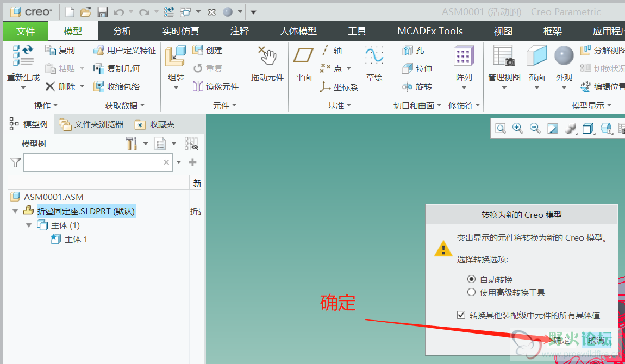Expand the 元件 group dropdown
625x364 pixels.
[225, 105]
